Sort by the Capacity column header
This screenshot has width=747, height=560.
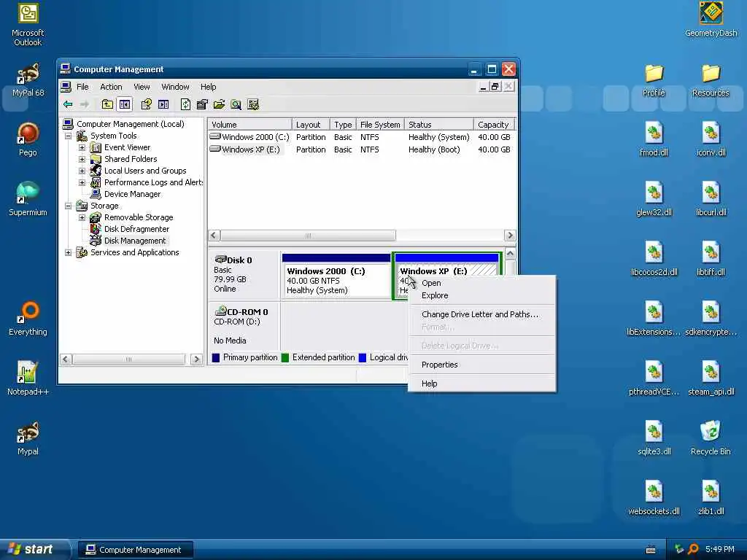(x=495, y=124)
